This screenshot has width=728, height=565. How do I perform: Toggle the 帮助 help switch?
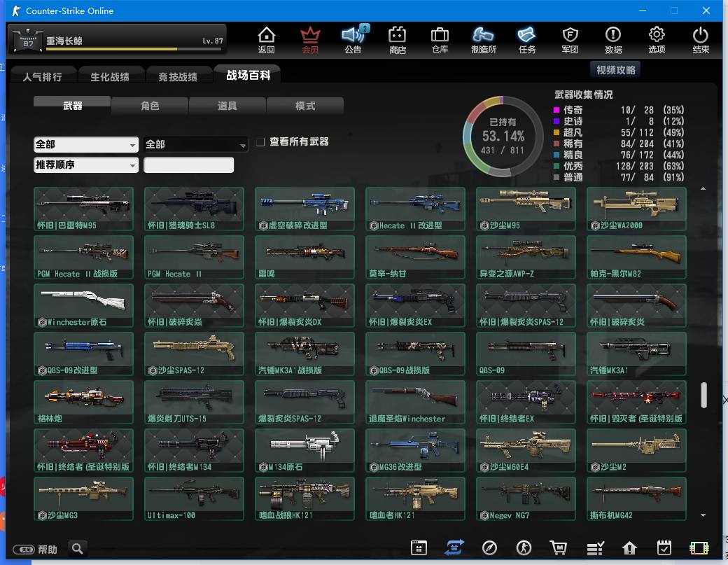coord(23,550)
